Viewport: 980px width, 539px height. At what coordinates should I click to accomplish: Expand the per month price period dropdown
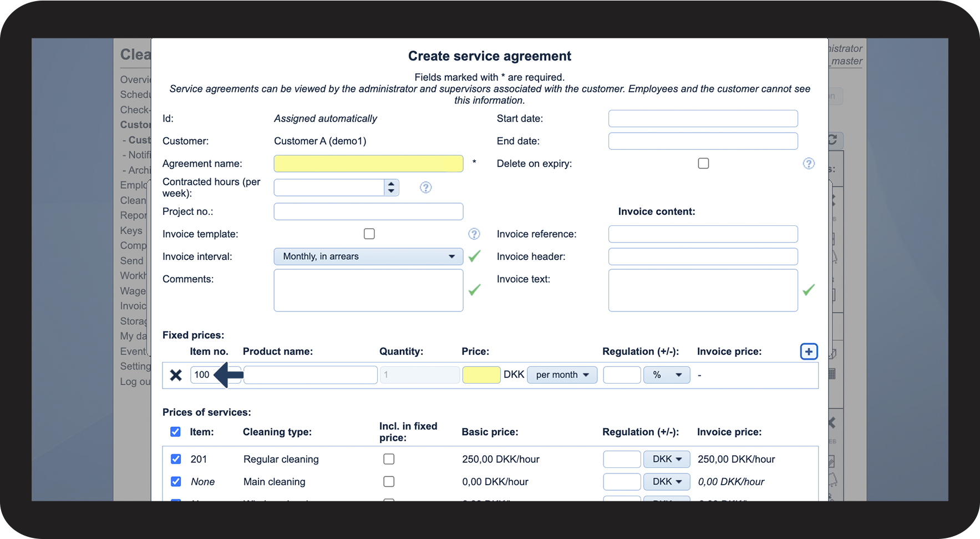coord(562,375)
